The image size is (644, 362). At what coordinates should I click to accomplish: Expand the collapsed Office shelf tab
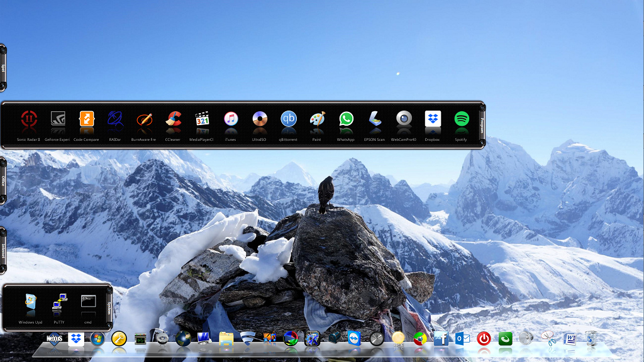tap(3, 180)
